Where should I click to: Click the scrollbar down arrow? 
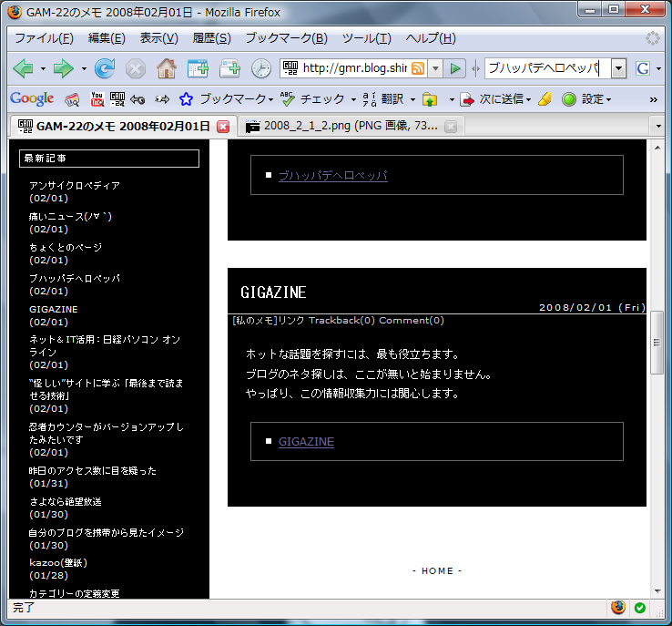[x=657, y=591]
